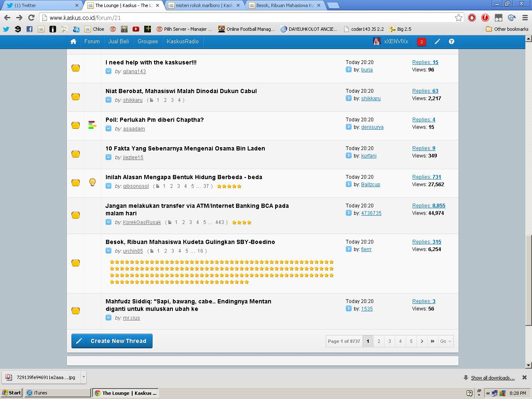This screenshot has height=399, width=532.
Task: Open the help question mark icon
Action: pos(451,42)
